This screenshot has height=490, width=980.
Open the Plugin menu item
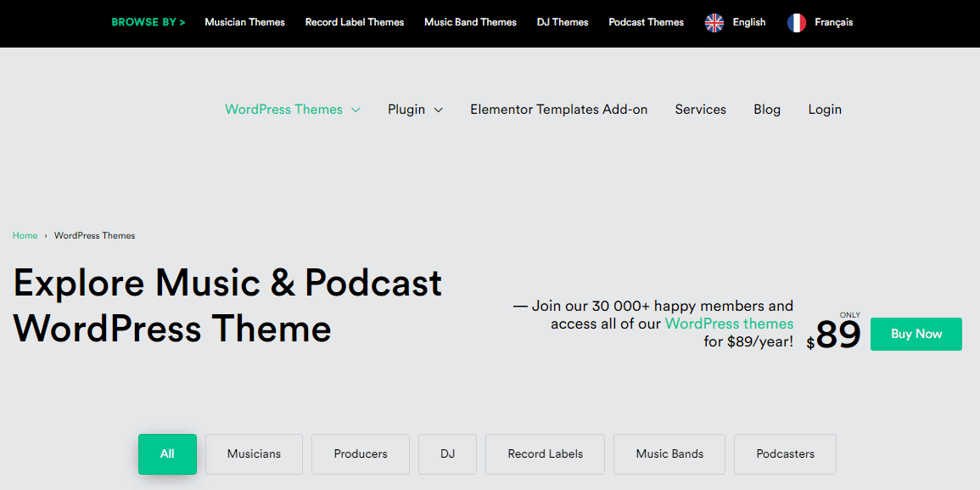[x=406, y=110]
